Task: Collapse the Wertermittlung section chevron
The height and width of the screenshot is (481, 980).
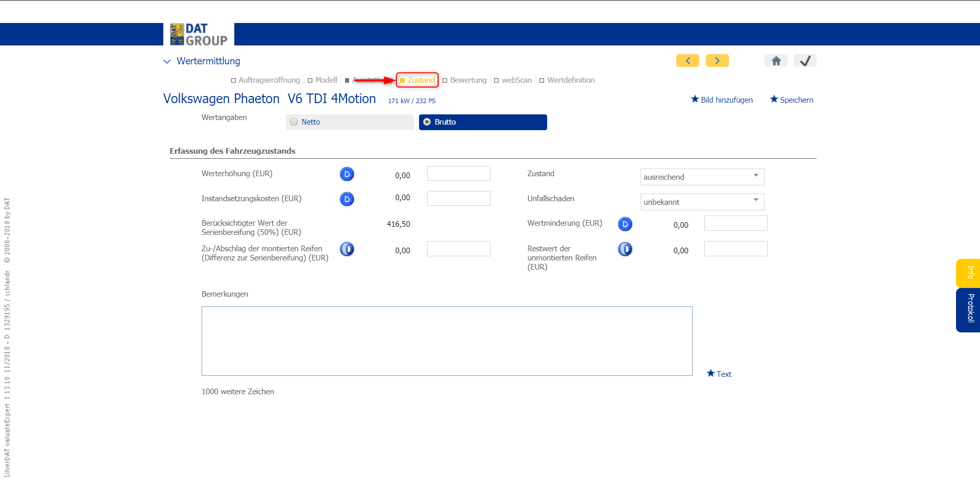Action: (x=167, y=61)
